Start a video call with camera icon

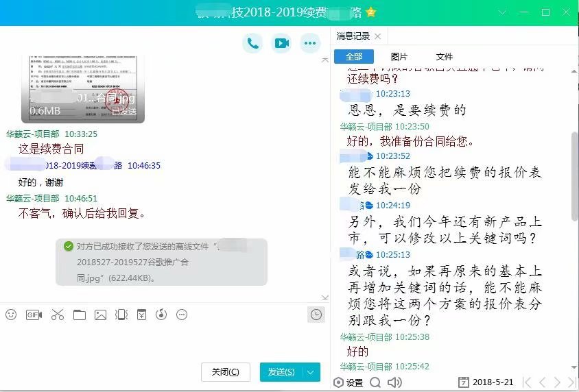(281, 43)
